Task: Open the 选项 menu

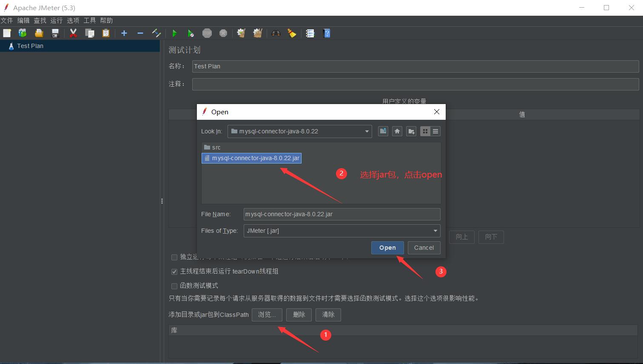Action: click(x=73, y=20)
